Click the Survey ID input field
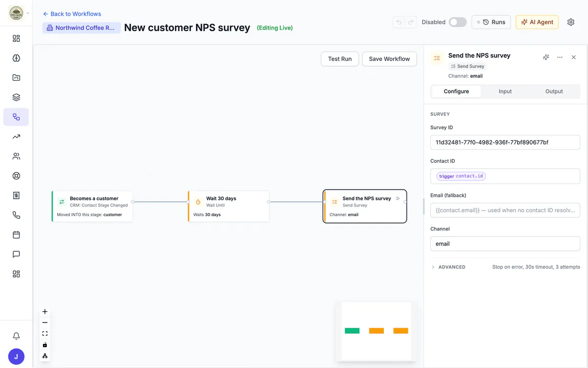 pyautogui.click(x=505, y=142)
